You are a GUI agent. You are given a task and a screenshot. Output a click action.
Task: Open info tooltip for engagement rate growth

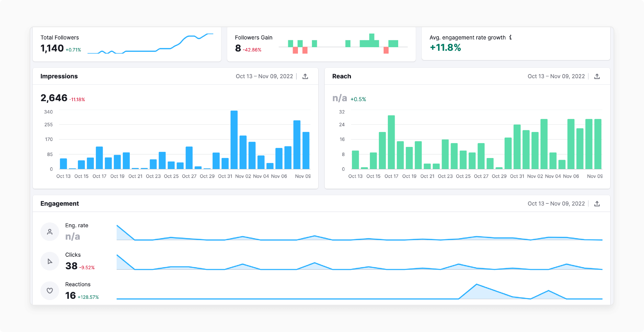[x=510, y=37]
